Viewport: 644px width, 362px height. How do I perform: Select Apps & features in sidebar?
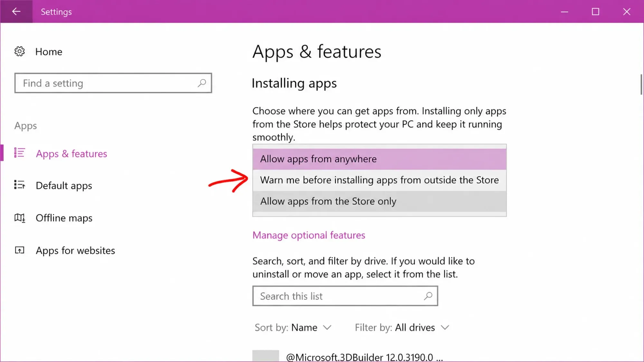click(x=71, y=154)
